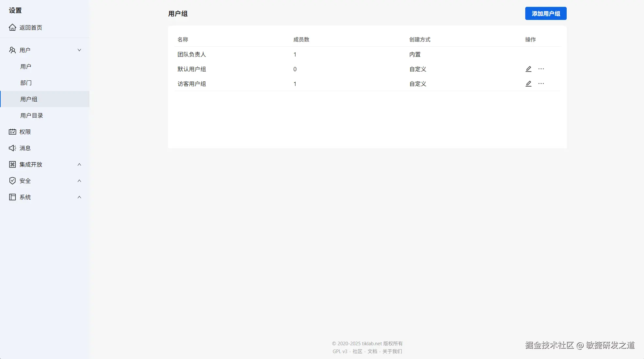The width and height of the screenshot is (644, 359).
Task: Open the 社区 community link
Action: point(357,351)
